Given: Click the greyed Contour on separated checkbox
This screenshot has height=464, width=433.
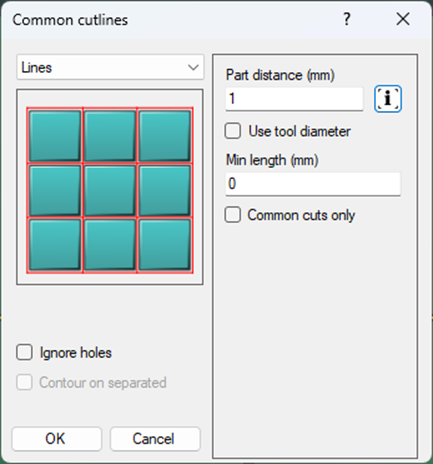Looking at the screenshot, I should tap(24, 382).
